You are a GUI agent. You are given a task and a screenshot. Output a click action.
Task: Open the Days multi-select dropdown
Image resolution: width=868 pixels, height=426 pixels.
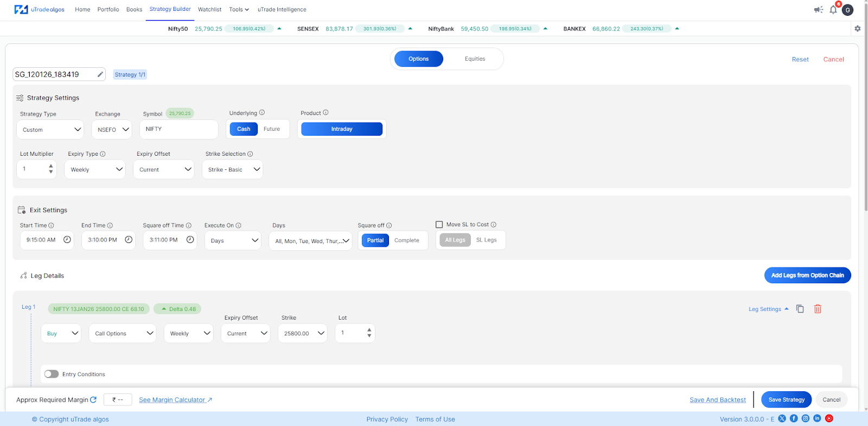coord(310,241)
